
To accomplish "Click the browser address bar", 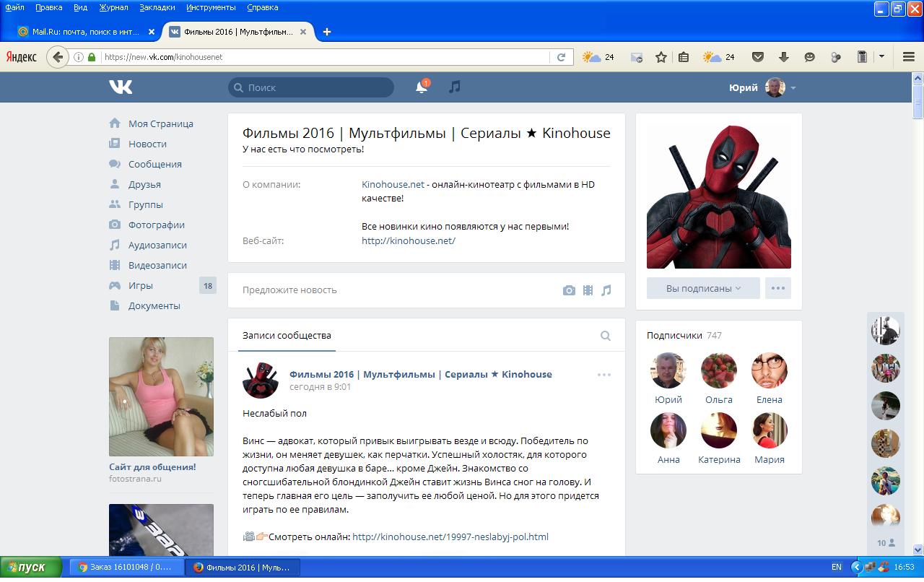I will pos(325,57).
